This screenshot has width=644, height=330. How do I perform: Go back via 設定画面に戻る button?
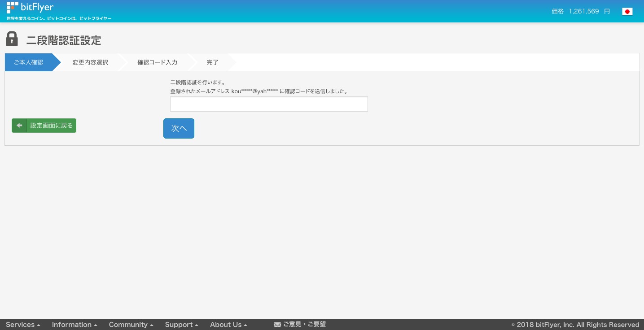coord(44,126)
